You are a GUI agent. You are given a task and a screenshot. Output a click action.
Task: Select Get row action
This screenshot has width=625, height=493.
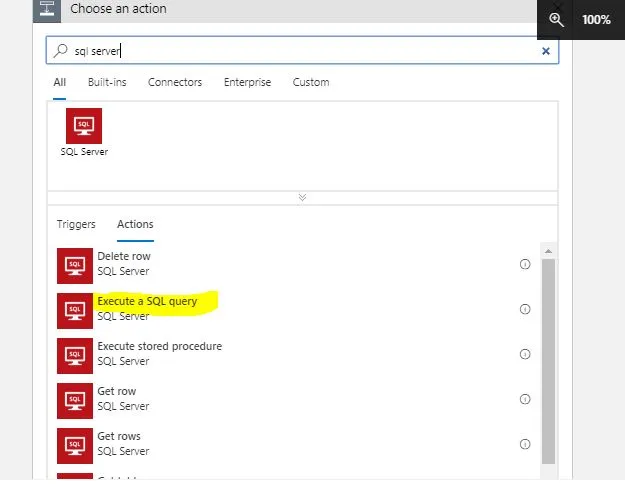coord(293,401)
